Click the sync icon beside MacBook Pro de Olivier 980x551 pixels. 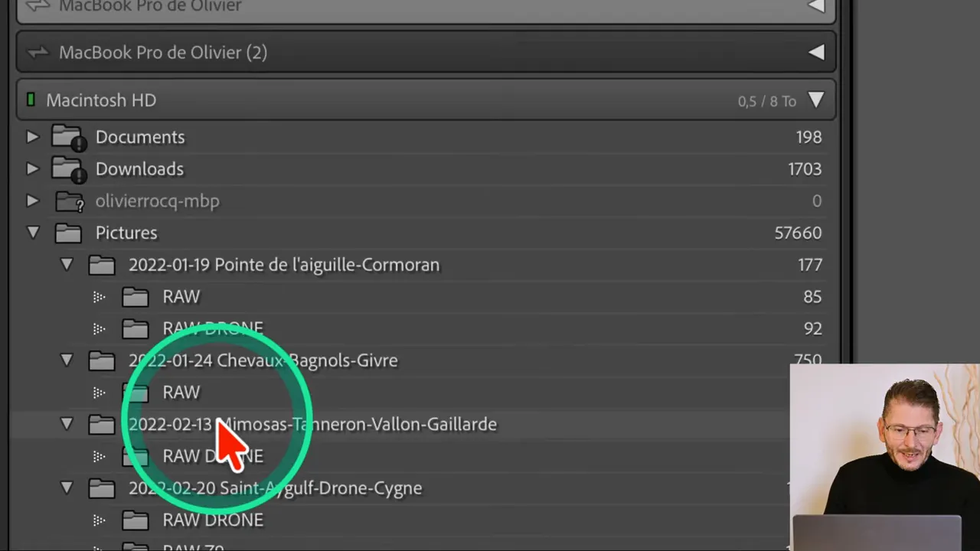39,6
